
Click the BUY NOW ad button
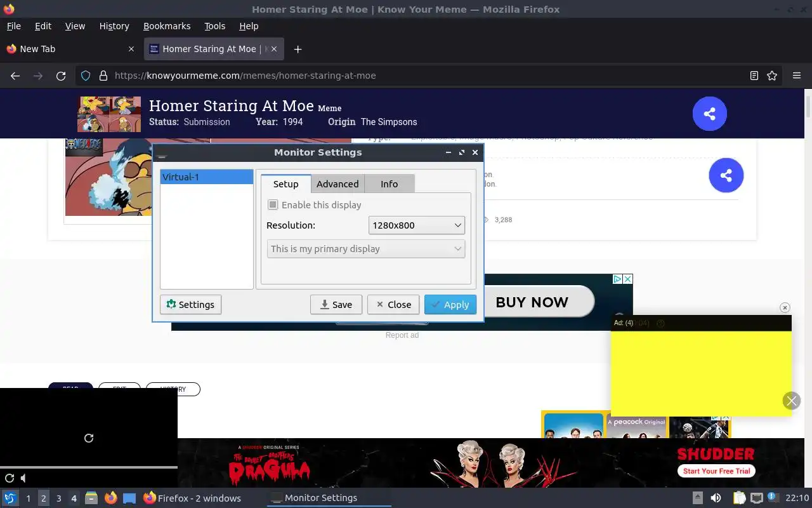point(532,302)
